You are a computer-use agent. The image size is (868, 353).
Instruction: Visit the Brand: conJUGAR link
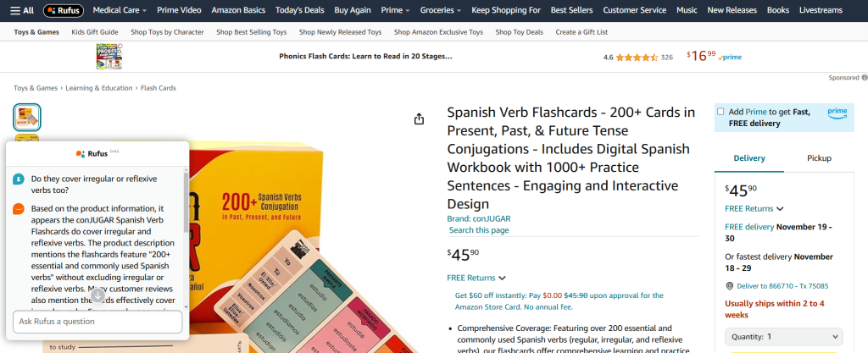click(x=479, y=218)
